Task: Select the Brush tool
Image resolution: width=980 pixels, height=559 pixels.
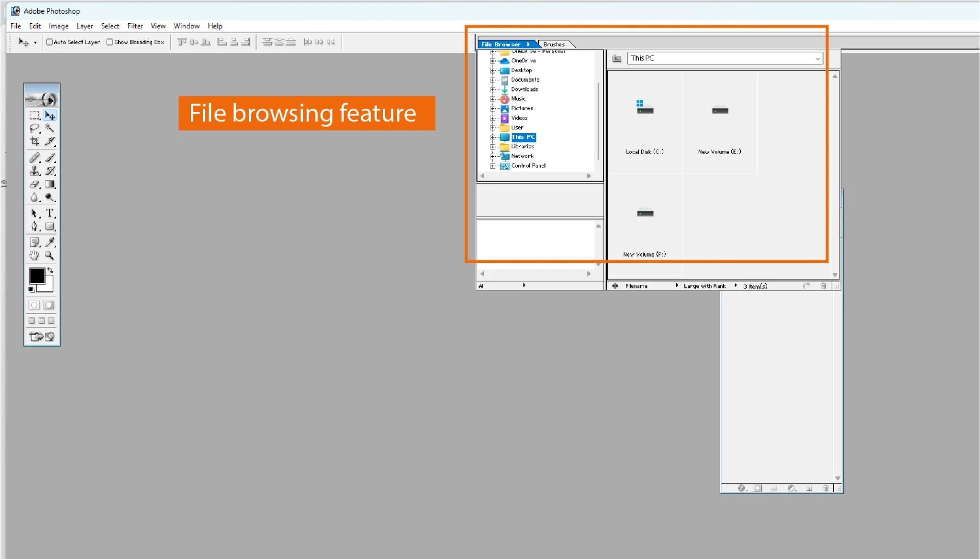Action: click(x=49, y=157)
